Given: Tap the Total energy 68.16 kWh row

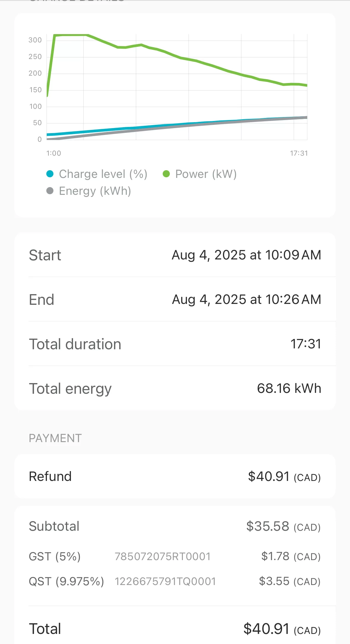Looking at the screenshot, I should click(x=175, y=388).
